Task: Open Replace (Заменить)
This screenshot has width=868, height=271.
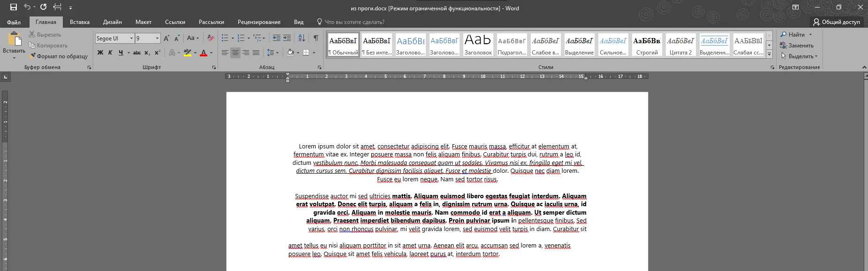Action: (797, 46)
